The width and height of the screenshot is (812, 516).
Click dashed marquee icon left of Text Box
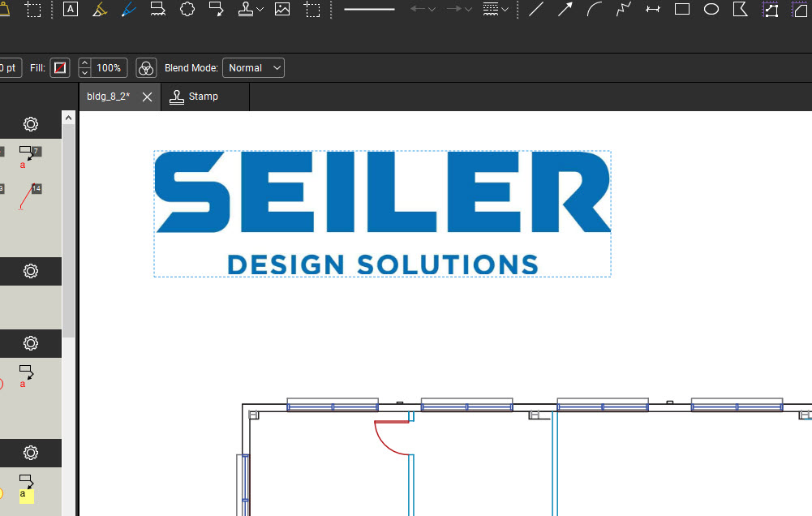[33, 9]
